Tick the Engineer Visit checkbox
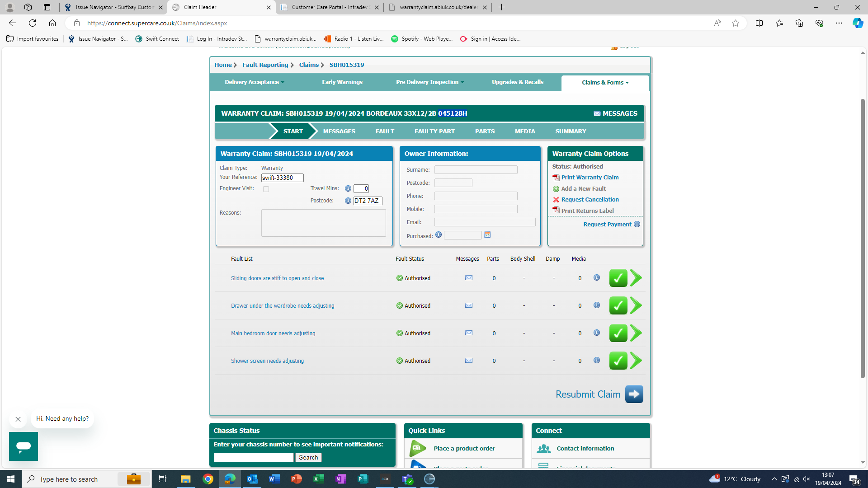The height and width of the screenshot is (488, 868). tap(266, 189)
